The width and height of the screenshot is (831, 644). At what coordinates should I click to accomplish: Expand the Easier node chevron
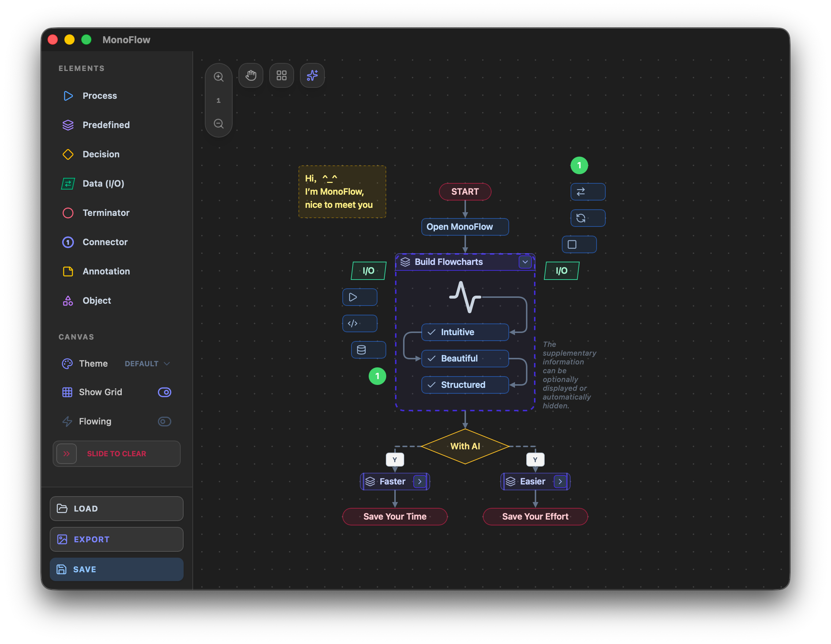coord(560,482)
